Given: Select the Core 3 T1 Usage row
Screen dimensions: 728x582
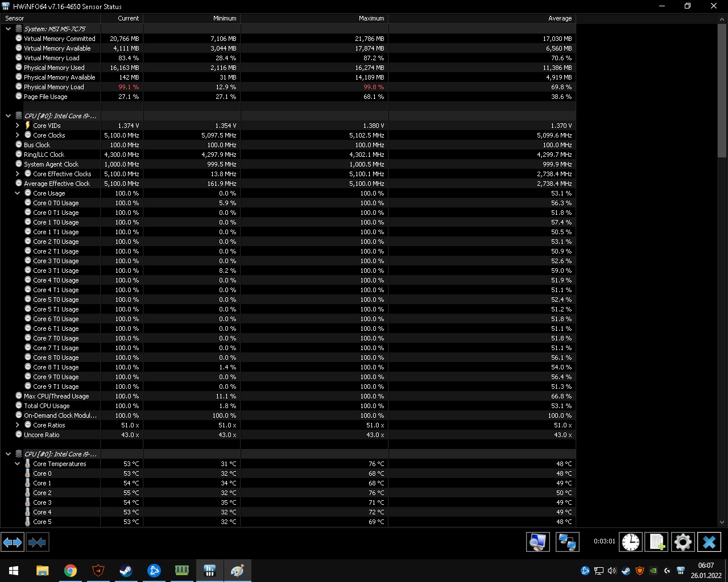Looking at the screenshot, I should tap(288, 271).
